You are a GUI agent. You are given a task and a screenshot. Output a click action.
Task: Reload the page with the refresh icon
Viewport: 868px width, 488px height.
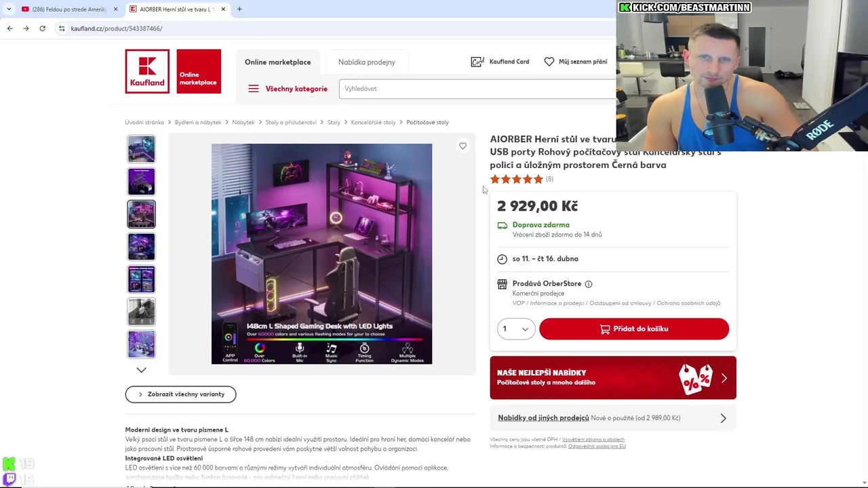(42, 28)
